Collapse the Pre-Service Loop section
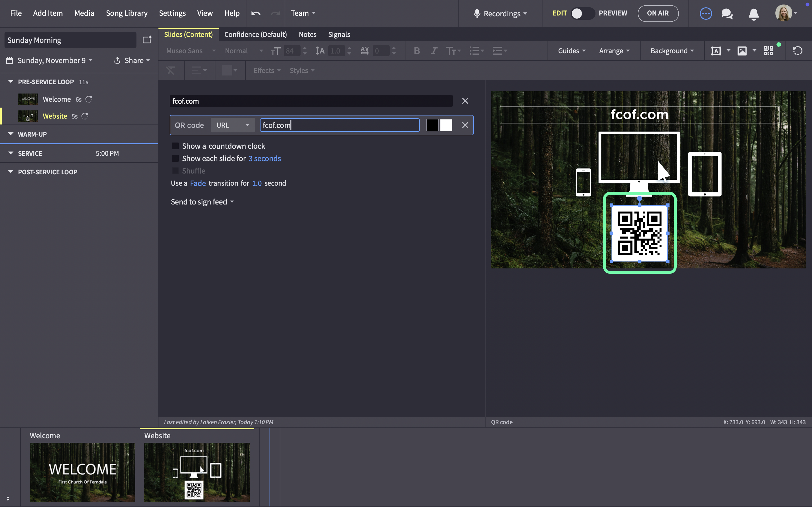This screenshot has height=507, width=812. [x=11, y=81]
